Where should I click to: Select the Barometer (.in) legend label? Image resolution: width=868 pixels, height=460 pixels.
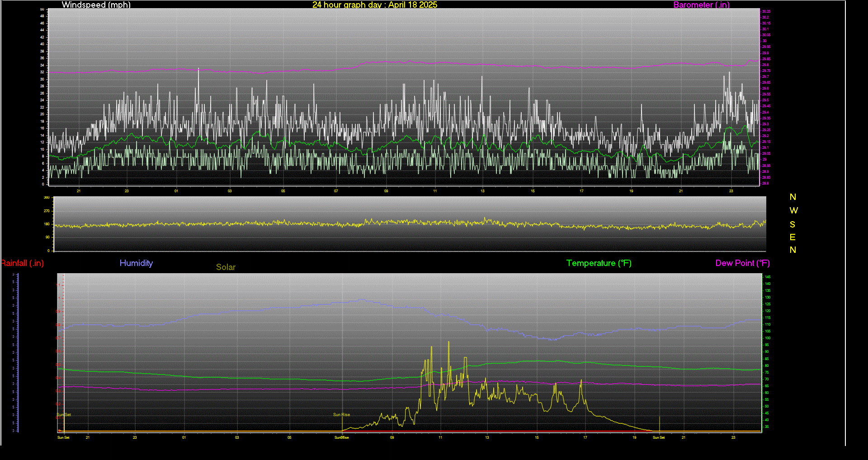point(701,5)
